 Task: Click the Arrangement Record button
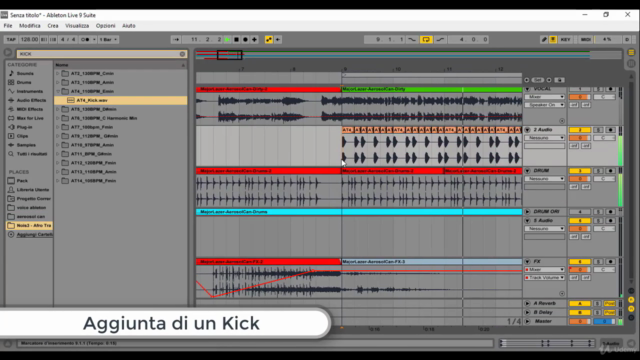(245, 40)
